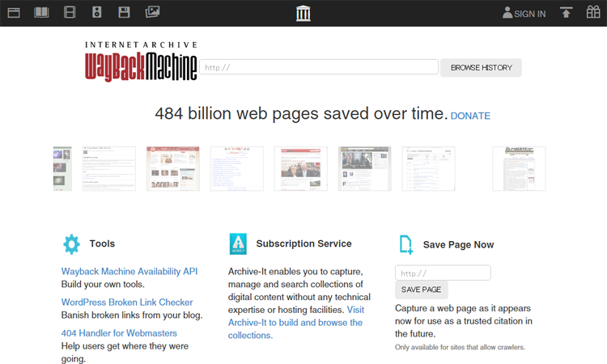The image size is (607, 364).
Task: Open the dark video site thumbnail
Action: (365, 169)
